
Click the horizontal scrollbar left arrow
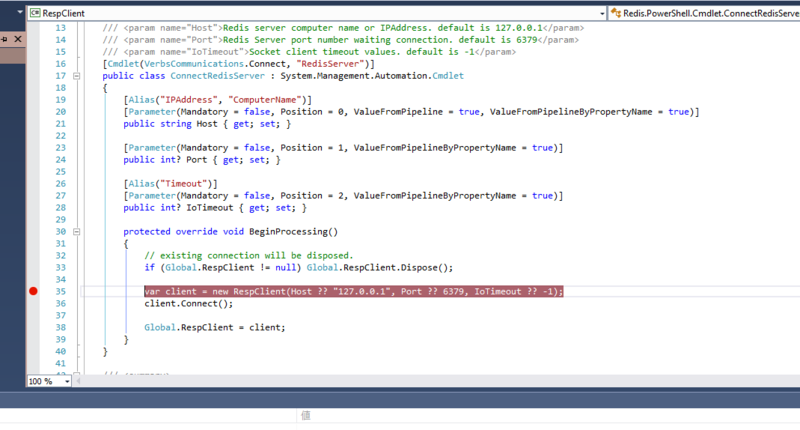(78, 381)
